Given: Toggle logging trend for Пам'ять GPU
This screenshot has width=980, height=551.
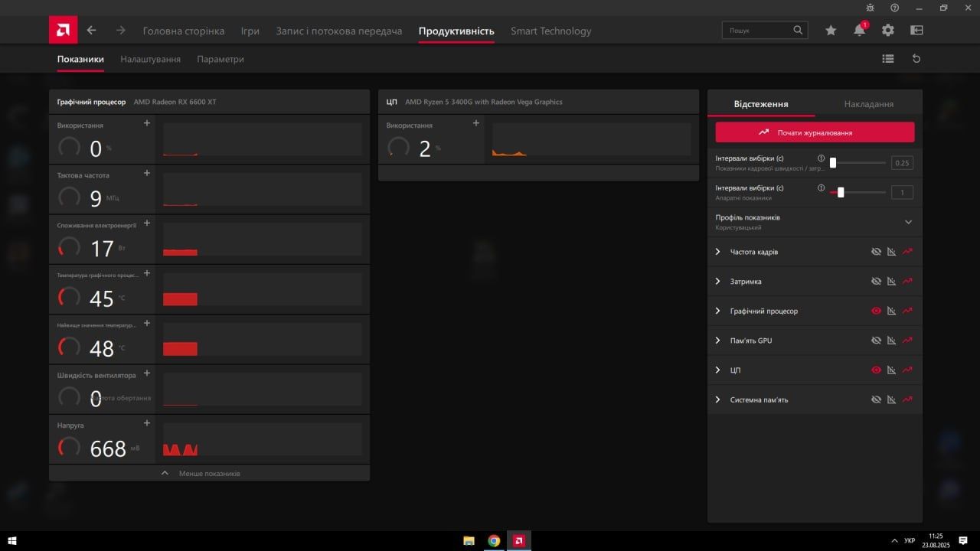Looking at the screenshot, I should pos(908,341).
